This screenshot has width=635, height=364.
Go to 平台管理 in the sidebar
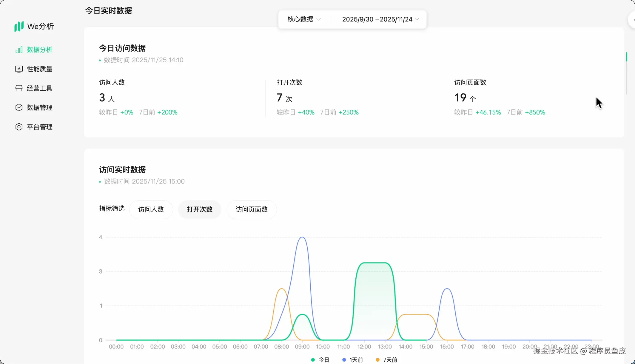39,127
